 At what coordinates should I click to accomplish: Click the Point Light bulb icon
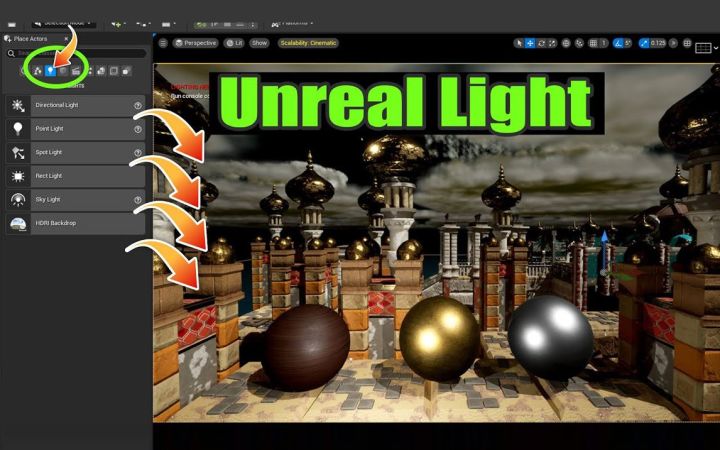click(x=18, y=129)
